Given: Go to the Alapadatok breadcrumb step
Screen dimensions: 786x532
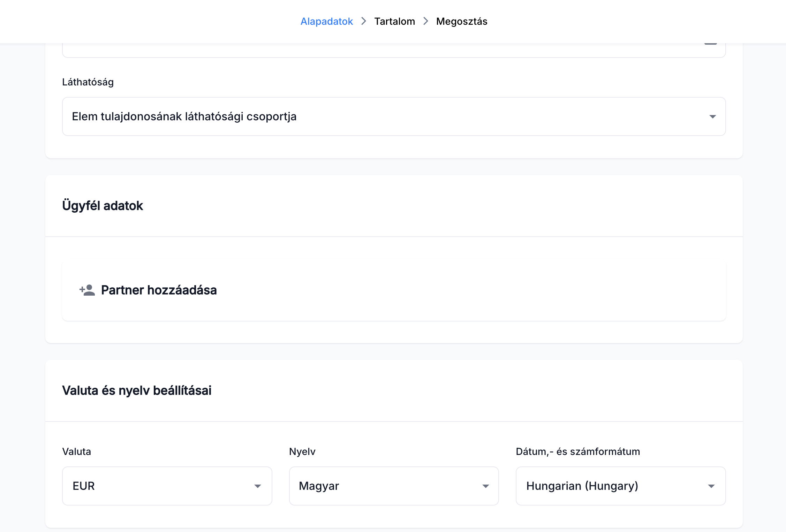Looking at the screenshot, I should coord(326,21).
